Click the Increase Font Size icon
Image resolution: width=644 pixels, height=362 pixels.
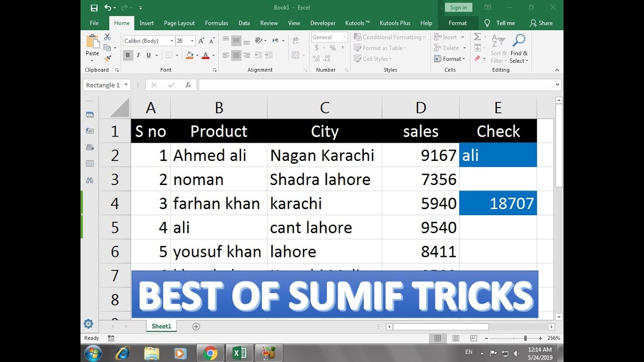pos(201,41)
